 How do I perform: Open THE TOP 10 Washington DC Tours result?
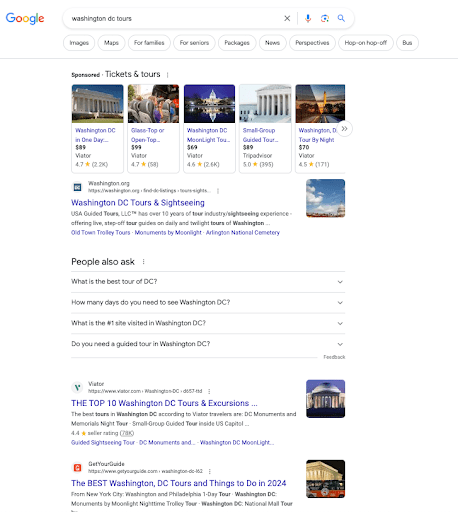164,403
